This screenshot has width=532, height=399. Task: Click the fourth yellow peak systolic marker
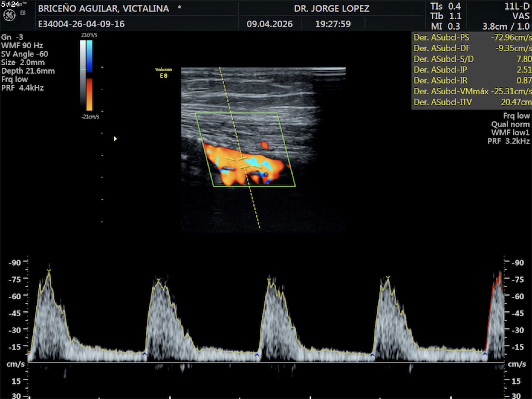point(388,277)
